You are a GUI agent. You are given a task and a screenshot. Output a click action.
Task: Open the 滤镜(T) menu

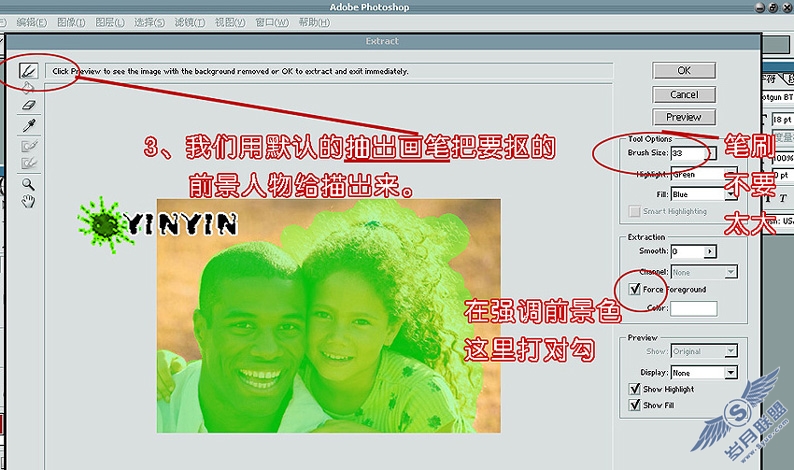pos(190,22)
